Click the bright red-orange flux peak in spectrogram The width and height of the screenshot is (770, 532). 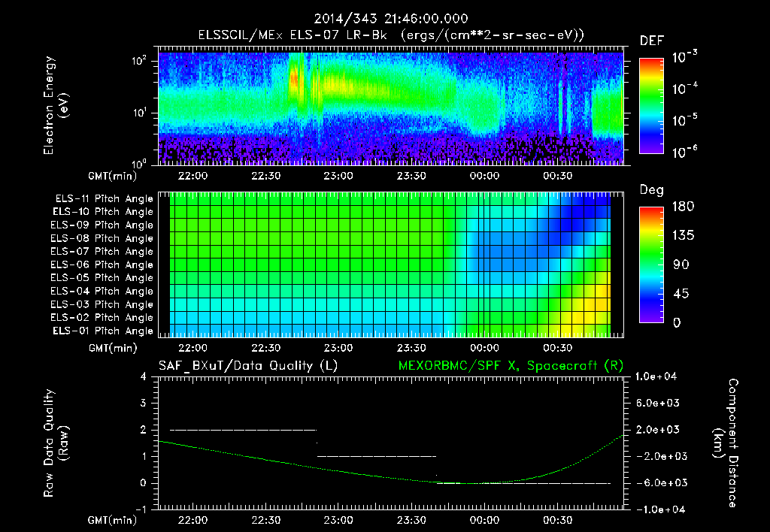tap(295, 79)
